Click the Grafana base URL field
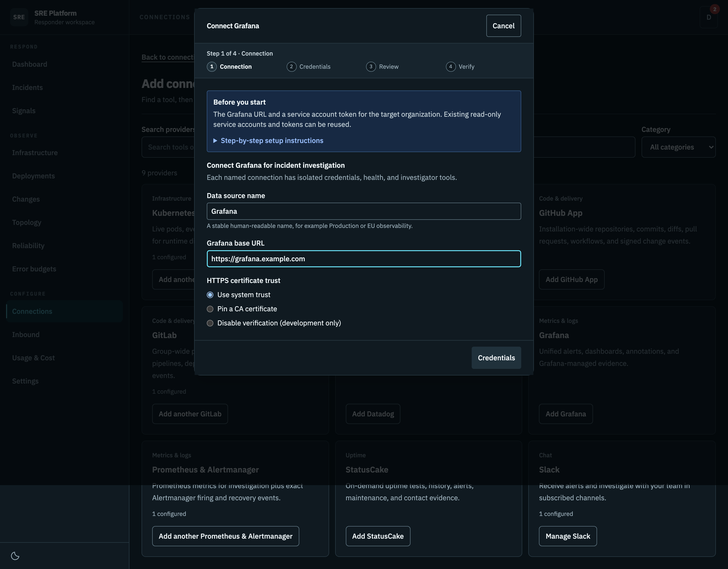 click(x=364, y=259)
